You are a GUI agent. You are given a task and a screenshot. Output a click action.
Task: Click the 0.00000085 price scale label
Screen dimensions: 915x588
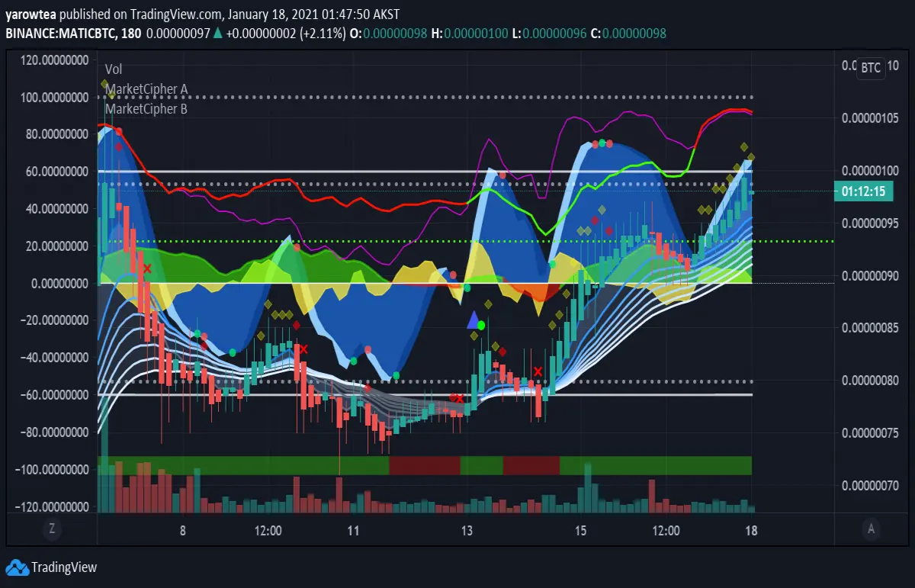click(871, 329)
